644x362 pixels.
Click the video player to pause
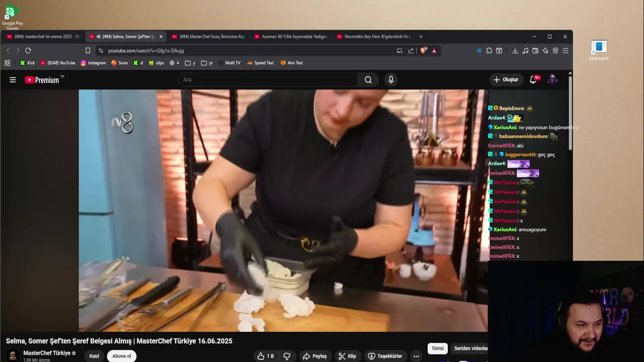[283, 211]
